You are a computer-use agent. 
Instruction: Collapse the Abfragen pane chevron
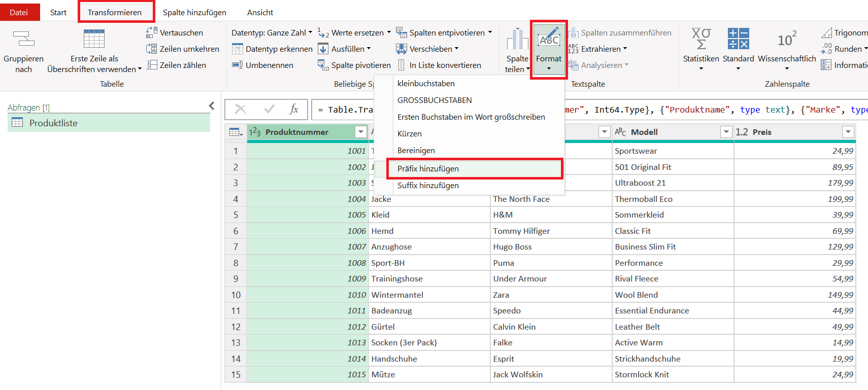[x=212, y=106]
